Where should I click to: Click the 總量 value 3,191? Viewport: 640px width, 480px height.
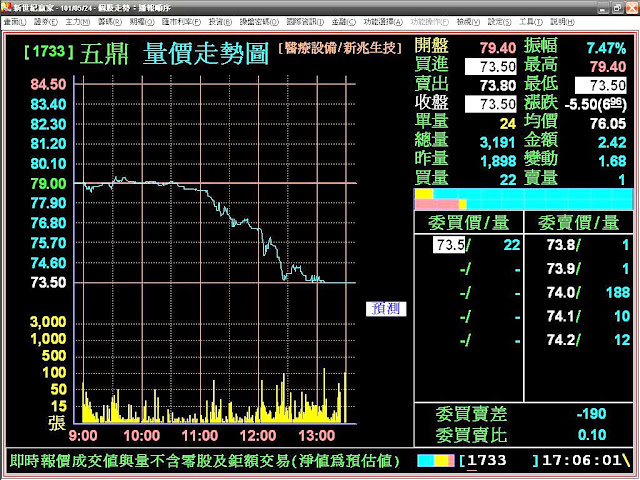(498, 142)
